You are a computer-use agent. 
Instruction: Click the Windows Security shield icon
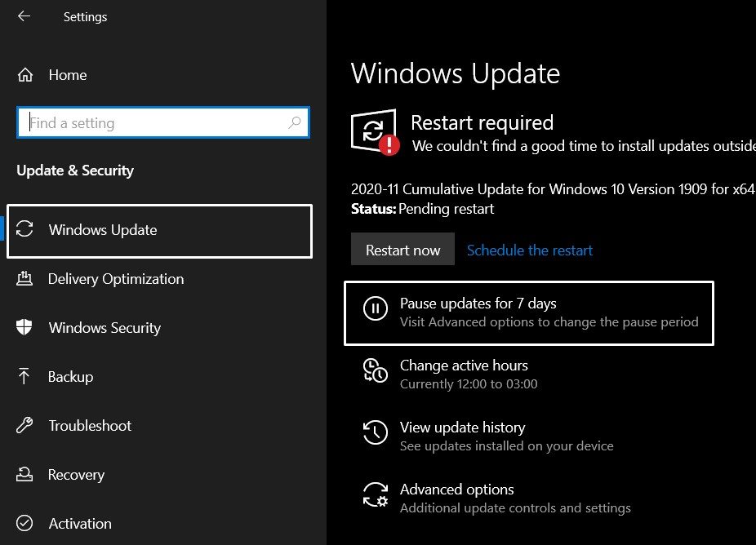(x=24, y=327)
